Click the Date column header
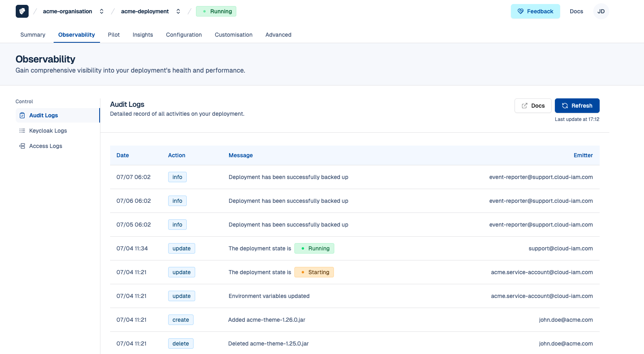Screen dimensions: 644x354 (123, 155)
